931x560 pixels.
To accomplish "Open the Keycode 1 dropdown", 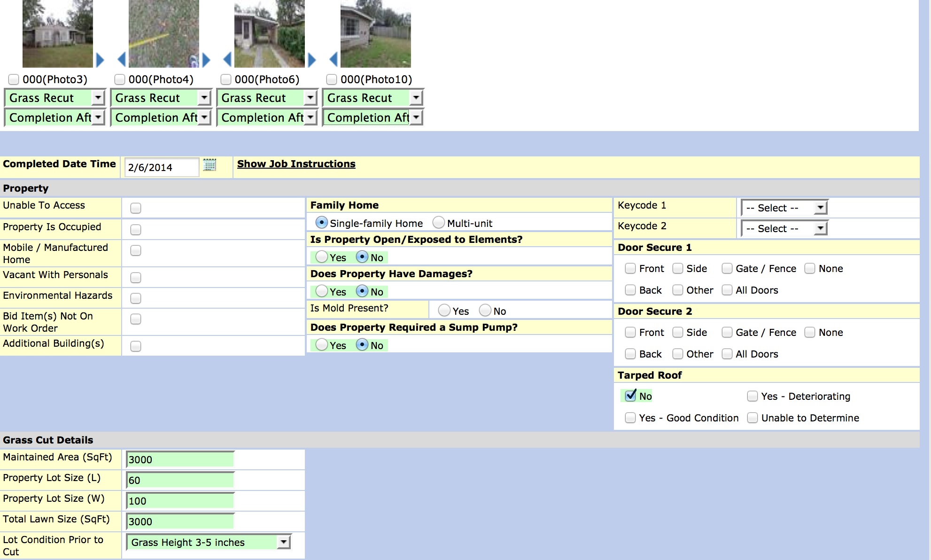I will (784, 207).
